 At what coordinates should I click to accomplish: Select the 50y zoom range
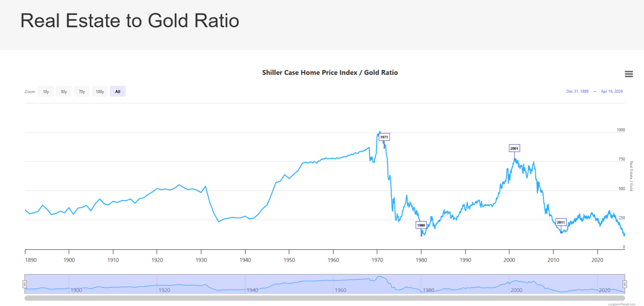pyautogui.click(x=64, y=92)
